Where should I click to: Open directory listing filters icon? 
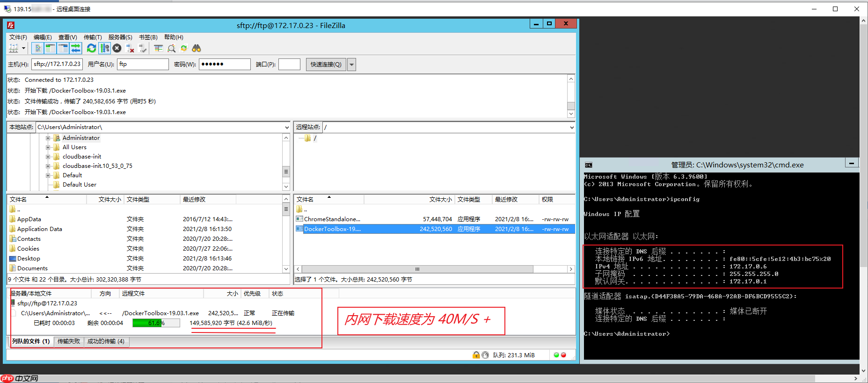159,48
